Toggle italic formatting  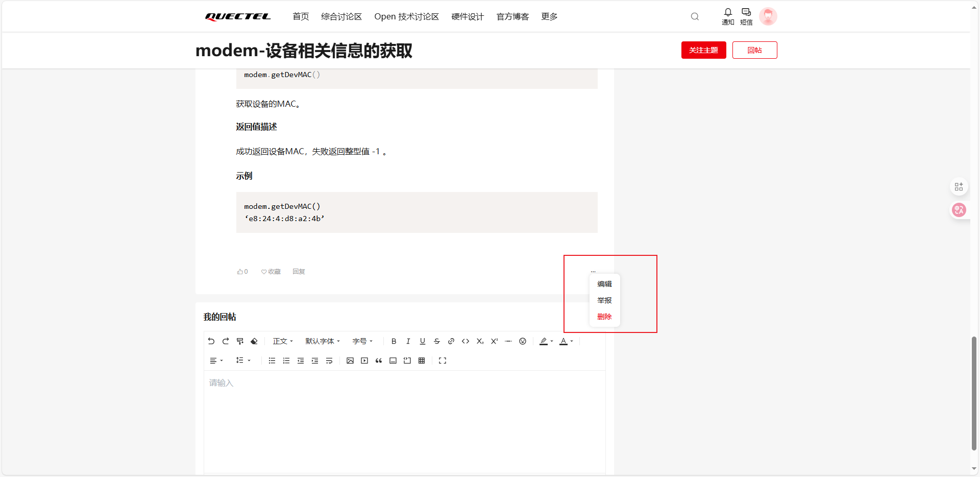pyautogui.click(x=408, y=341)
